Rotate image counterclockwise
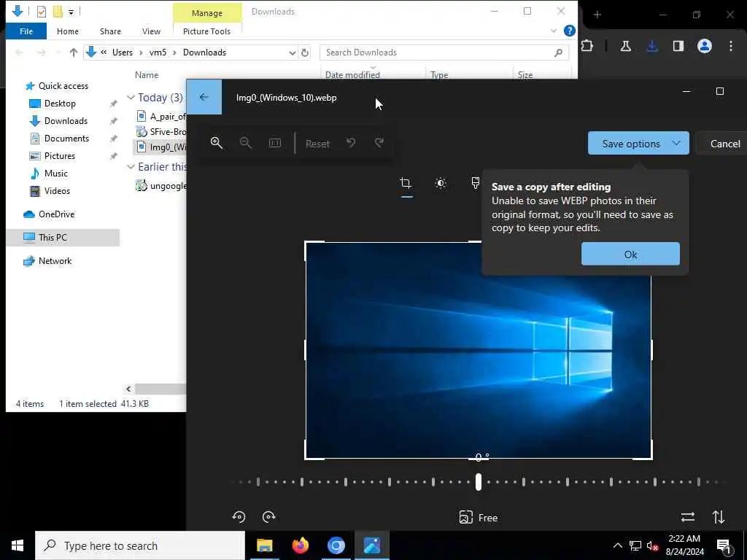Image resolution: width=747 pixels, height=560 pixels. coord(239,517)
